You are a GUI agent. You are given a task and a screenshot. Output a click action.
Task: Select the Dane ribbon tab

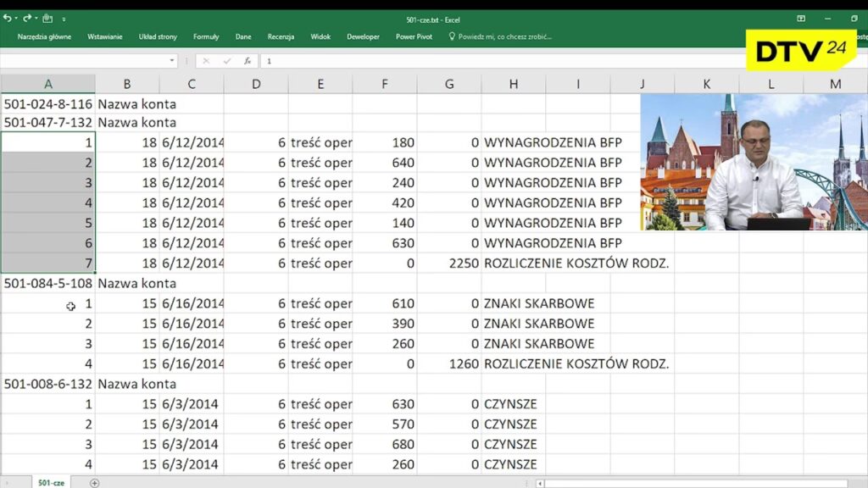tap(243, 37)
